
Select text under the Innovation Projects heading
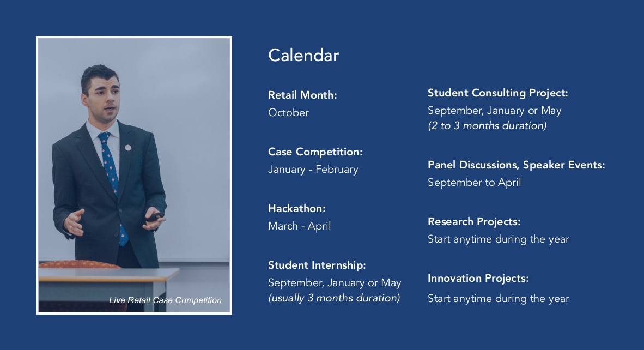(498, 298)
